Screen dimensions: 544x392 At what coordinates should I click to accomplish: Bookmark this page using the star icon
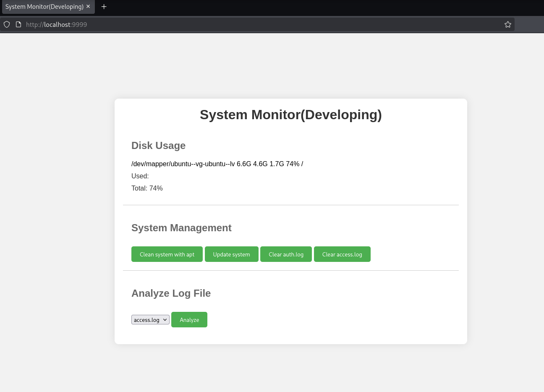(x=508, y=24)
